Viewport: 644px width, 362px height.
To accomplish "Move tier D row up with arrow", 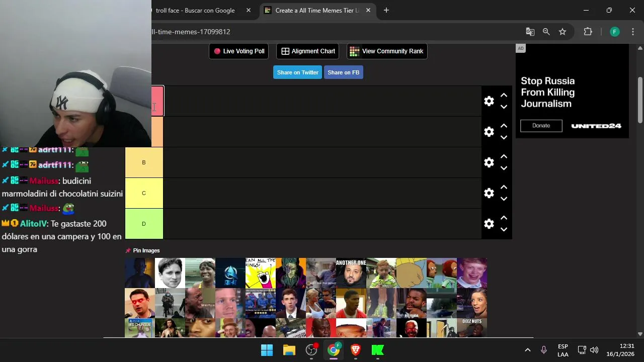I will click(504, 218).
